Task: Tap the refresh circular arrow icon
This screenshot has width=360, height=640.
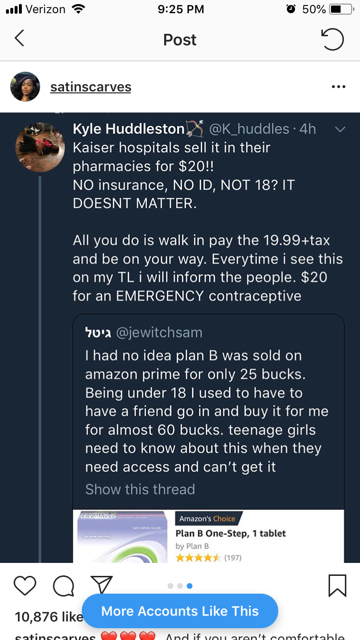Action: [333, 39]
